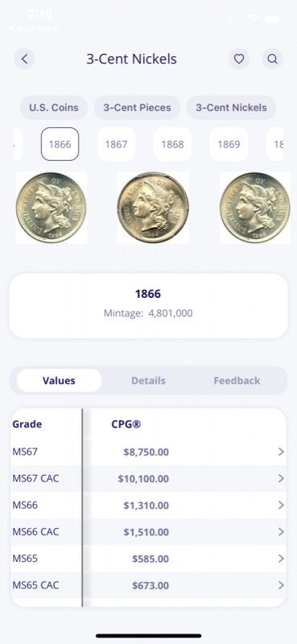The height and width of the screenshot is (644, 297).
Task: Tap the 3-Cent Nickels breadcrumb chip
Action: tap(231, 108)
